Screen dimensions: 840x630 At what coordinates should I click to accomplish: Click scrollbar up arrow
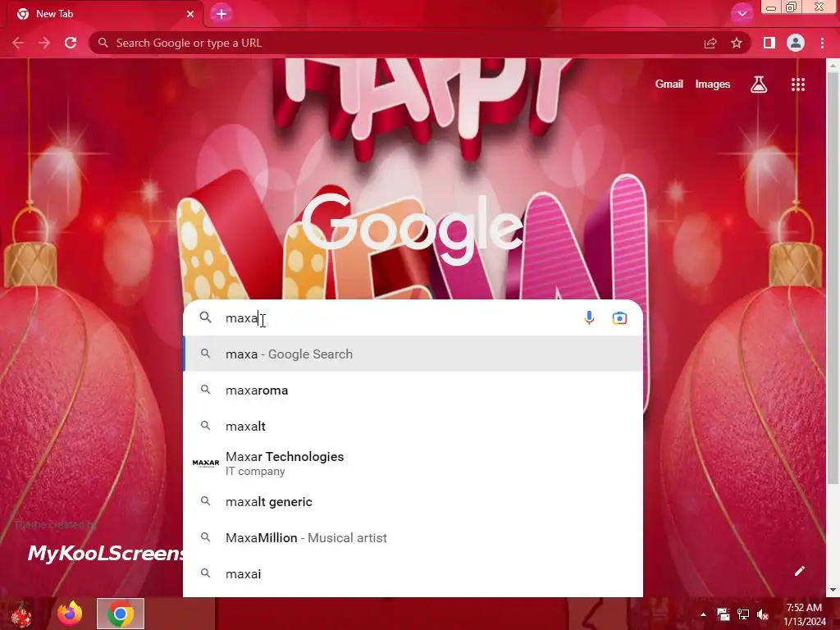click(x=833, y=65)
